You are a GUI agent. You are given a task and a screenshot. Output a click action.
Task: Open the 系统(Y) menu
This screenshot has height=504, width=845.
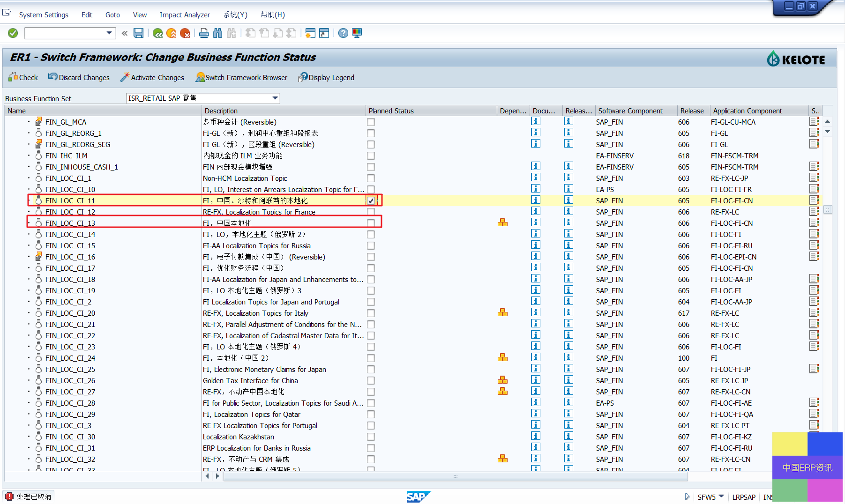[235, 15]
